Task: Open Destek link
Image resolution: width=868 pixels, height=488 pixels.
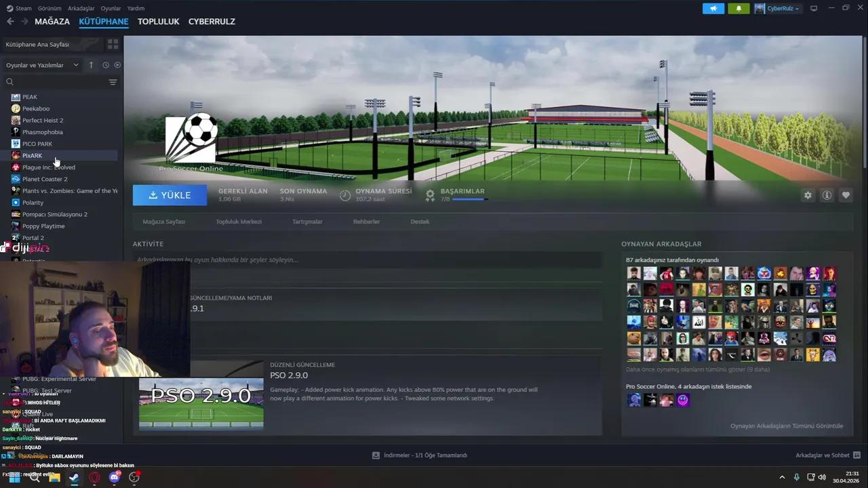Action: (x=420, y=222)
